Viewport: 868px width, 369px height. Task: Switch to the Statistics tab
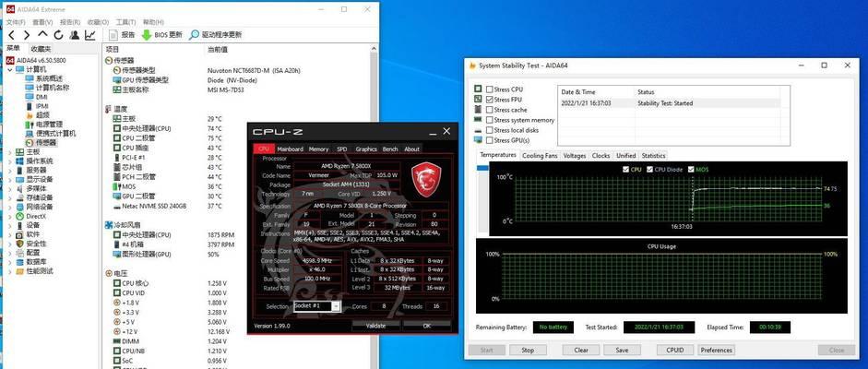tap(653, 156)
